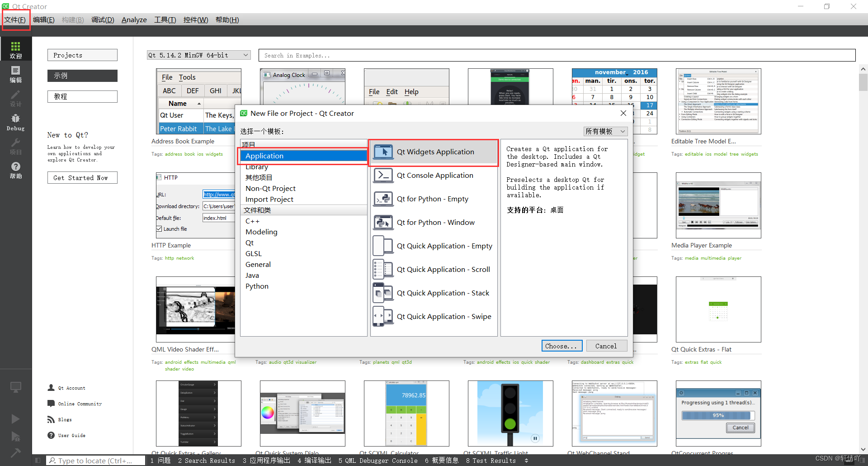Image resolution: width=868 pixels, height=466 pixels.
Task: Open the 1 问题 output pane
Action: pos(160,461)
